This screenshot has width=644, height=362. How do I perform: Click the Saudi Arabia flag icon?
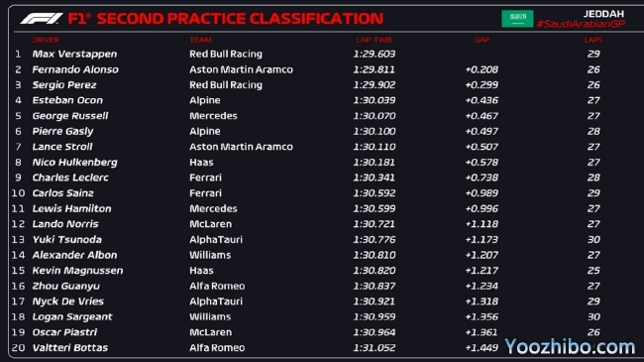tap(517, 19)
